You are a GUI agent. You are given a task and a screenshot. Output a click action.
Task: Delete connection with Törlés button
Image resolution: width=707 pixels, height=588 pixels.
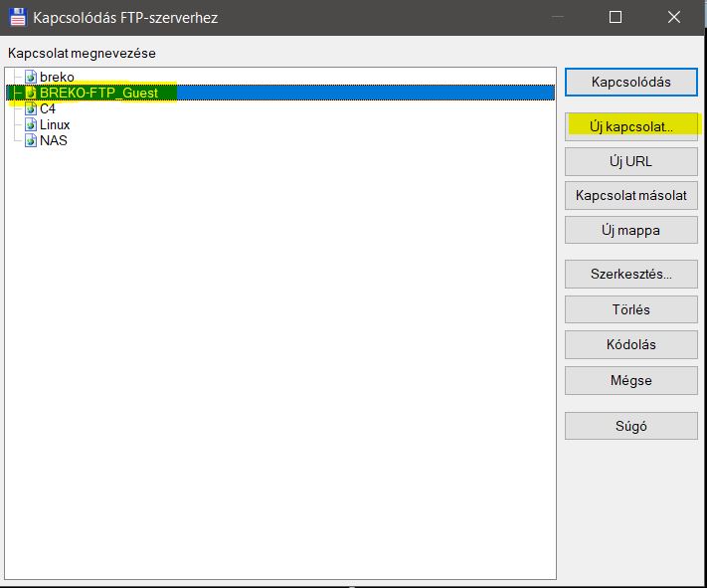(x=630, y=309)
